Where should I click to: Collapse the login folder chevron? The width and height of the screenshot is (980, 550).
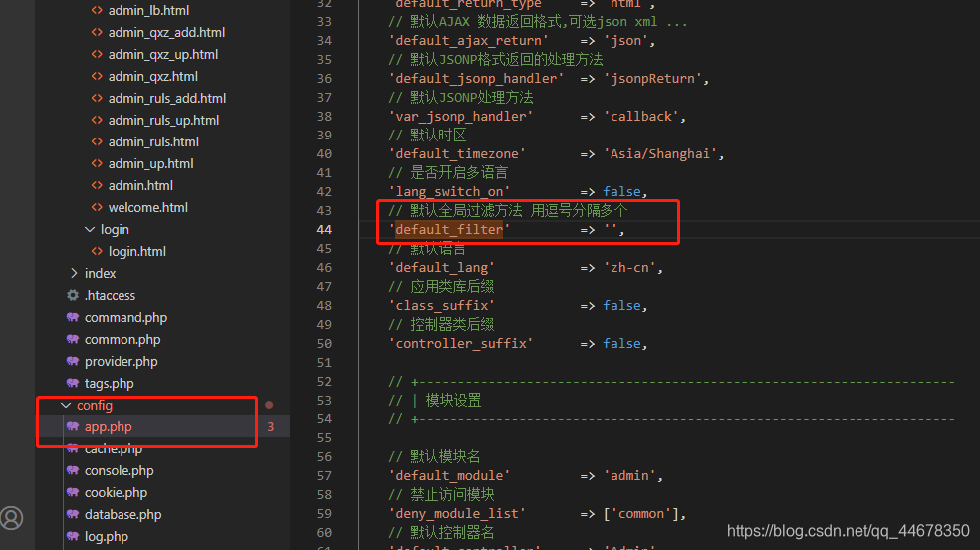click(90, 229)
